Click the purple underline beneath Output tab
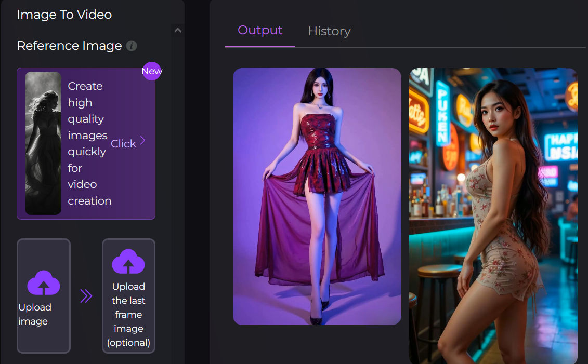 [260, 46]
